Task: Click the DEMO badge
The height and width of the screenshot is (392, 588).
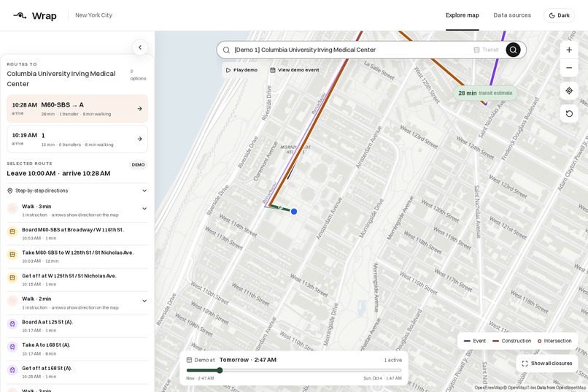Action: [138, 165]
